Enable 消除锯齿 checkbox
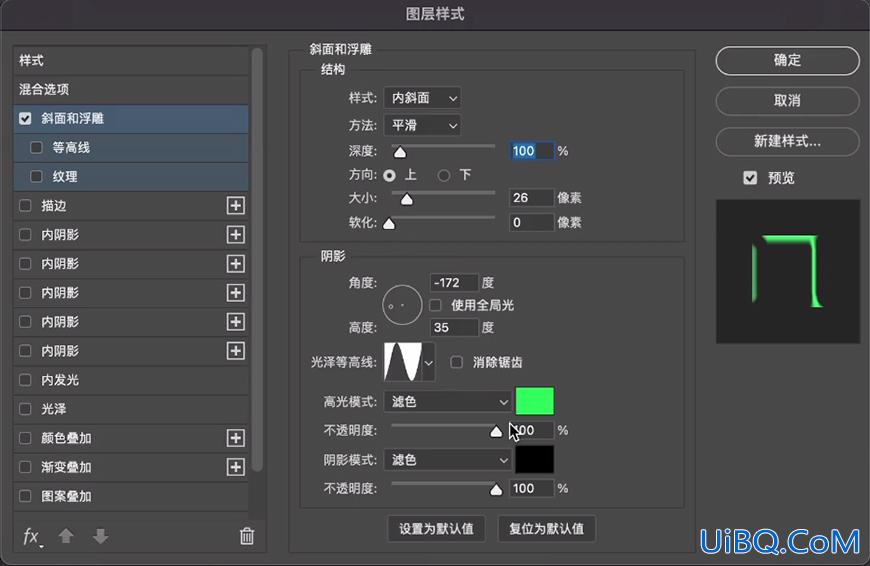Image resolution: width=870 pixels, height=566 pixels. click(457, 362)
